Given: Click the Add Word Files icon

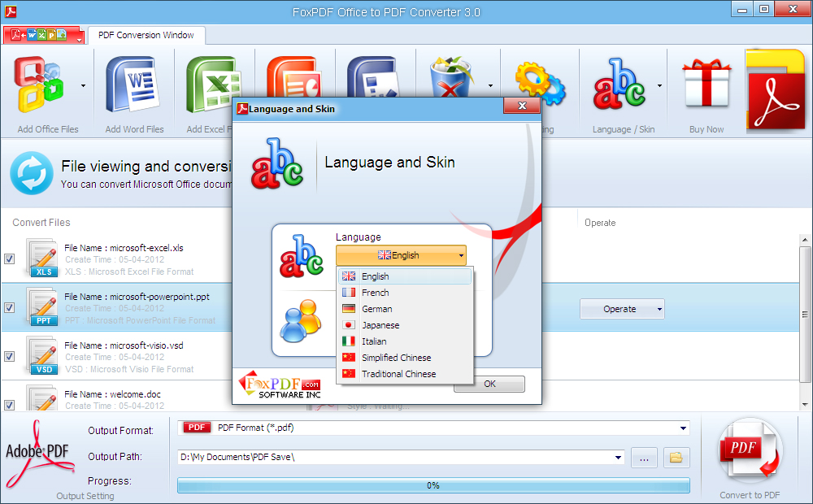Looking at the screenshot, I should (133, 85).
